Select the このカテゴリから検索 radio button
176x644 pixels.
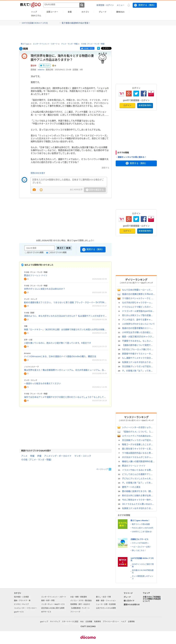pos(47,253)
